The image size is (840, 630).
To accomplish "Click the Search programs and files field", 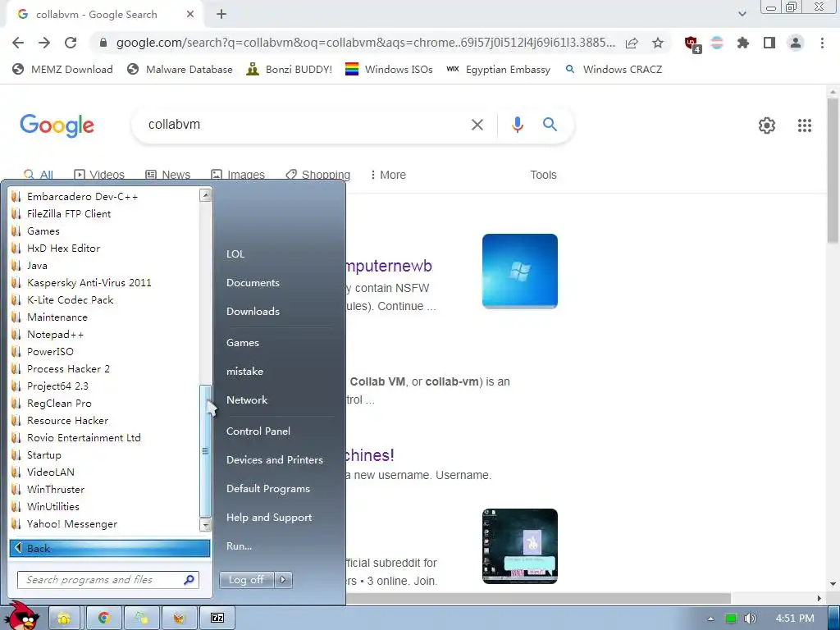I will [x=108, y=580].
